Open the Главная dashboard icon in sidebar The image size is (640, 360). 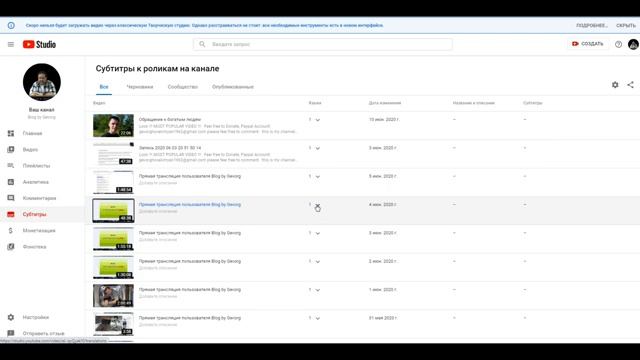(x=11, y=133)
